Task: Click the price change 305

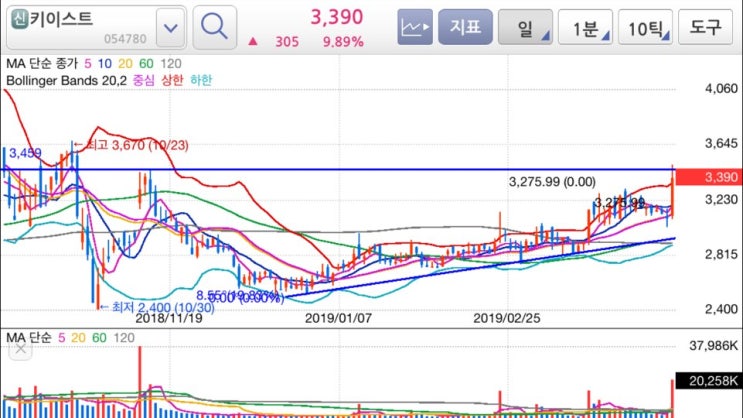Action: click(287, 42)
